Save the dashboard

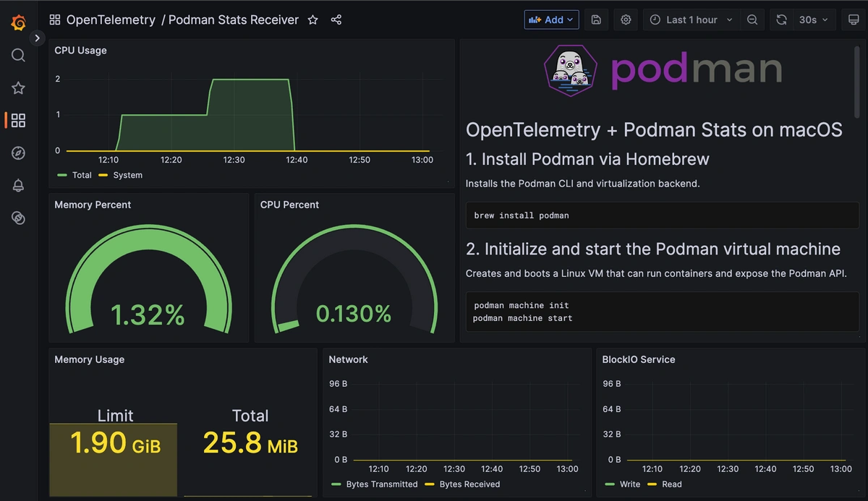(596, 20)
